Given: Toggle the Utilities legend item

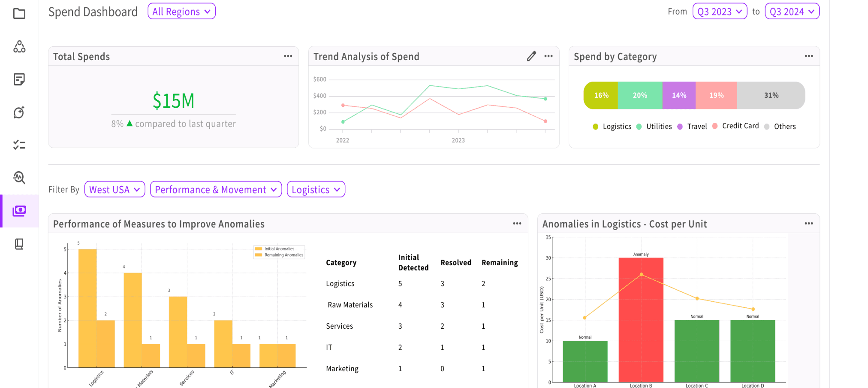Looking at the screenshot, I should click(654, 127).
